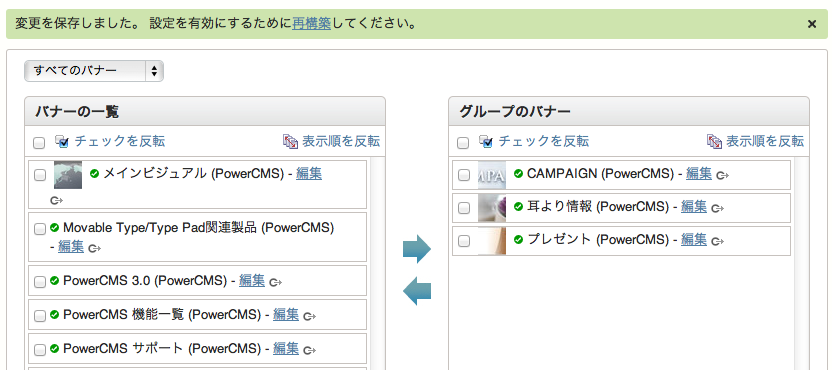Click the left arrow to remove banners
The height and width of the screenshot is (370, 832).
417,291
